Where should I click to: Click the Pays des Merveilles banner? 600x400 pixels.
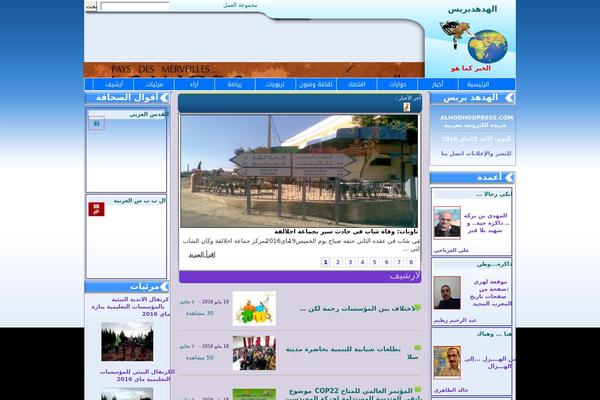254,70
